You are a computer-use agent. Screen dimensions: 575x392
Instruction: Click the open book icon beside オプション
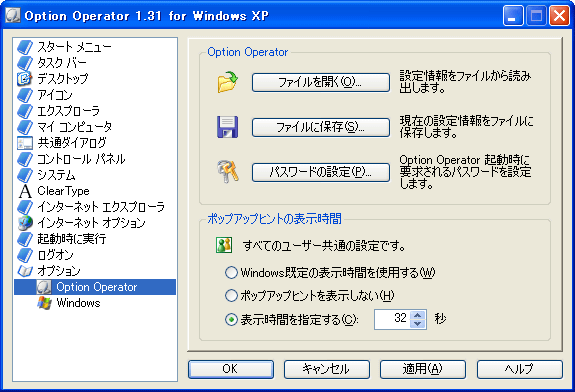point(25,271)
